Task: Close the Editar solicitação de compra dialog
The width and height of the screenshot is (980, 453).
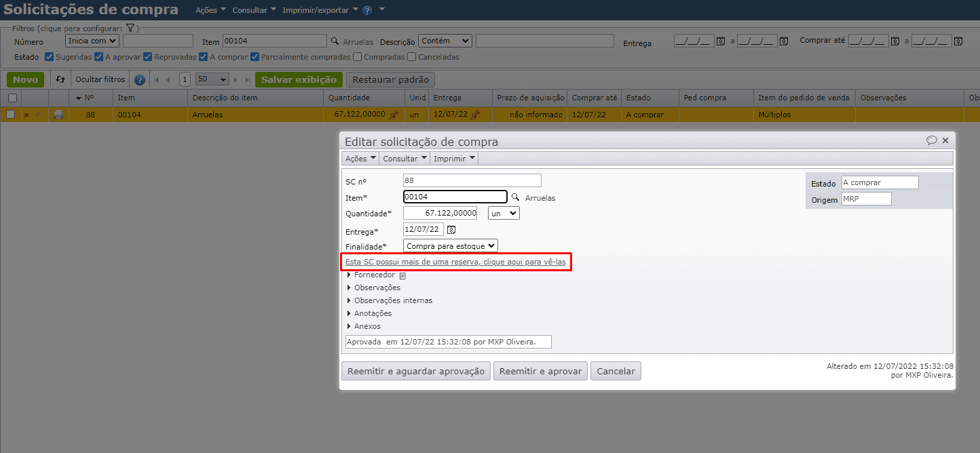Action: 945,140
